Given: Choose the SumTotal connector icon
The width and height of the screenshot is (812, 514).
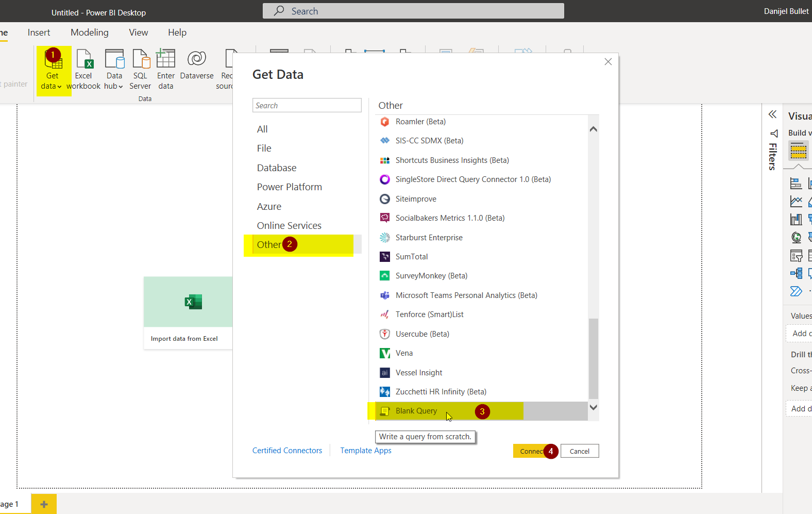Looking at the screenshot, I should (385, 257).
